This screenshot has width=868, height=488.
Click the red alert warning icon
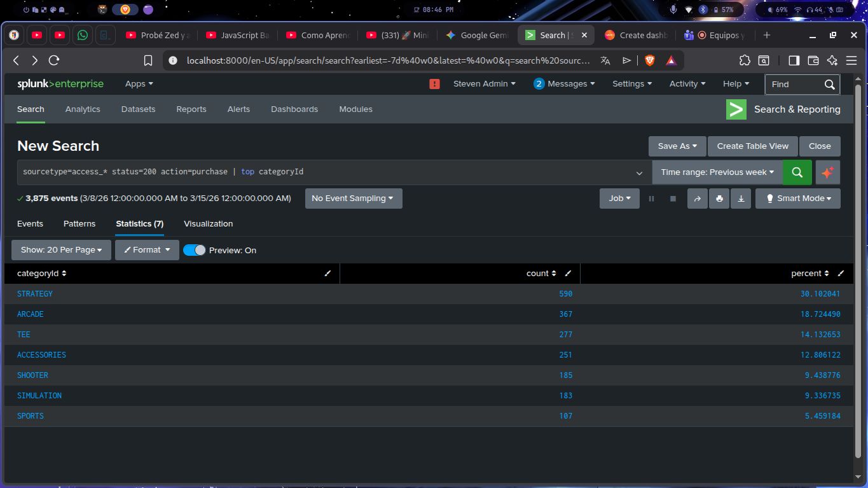pos(435,84)
